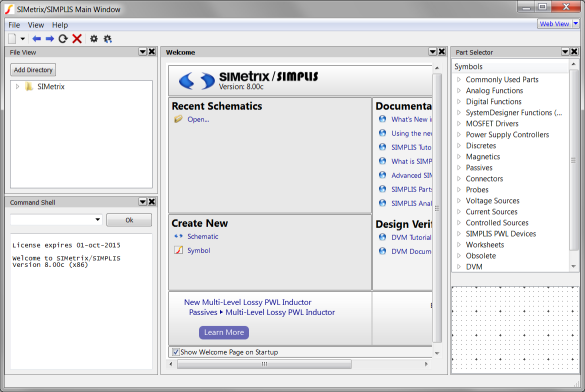Select the Discretes row in Part Selector

click(511, 145)
